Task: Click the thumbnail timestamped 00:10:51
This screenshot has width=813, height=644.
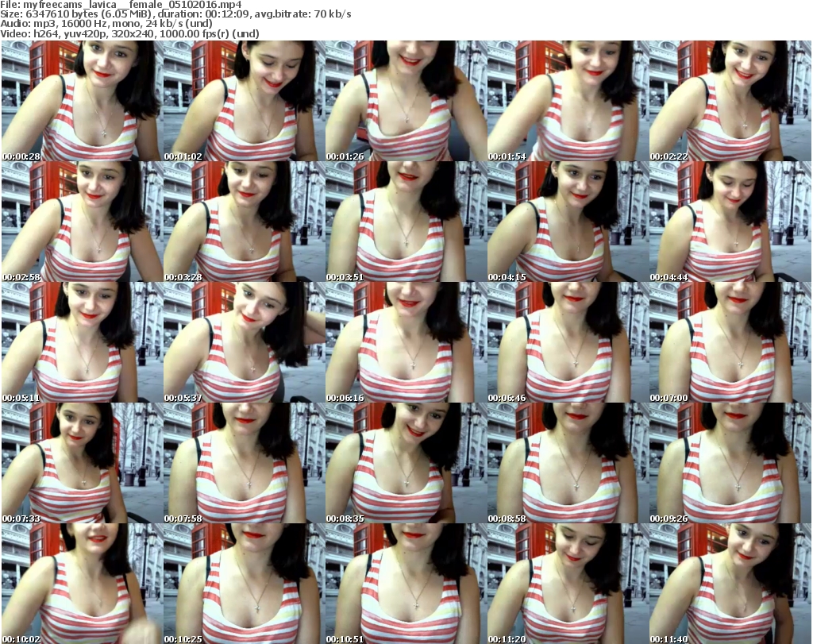Action: [405, 584]
